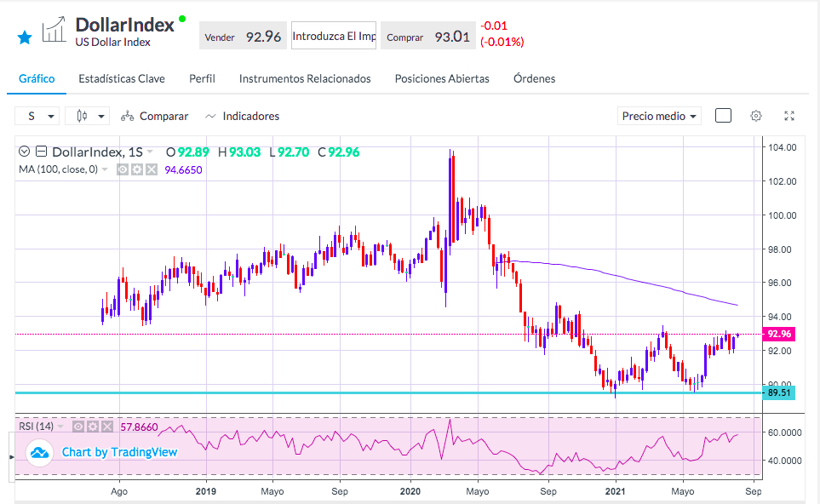The height and width of the screenshot is (504, 820).
Task: Toggle the blue favorite star for DollarIndex
Action: coord(25,37)
